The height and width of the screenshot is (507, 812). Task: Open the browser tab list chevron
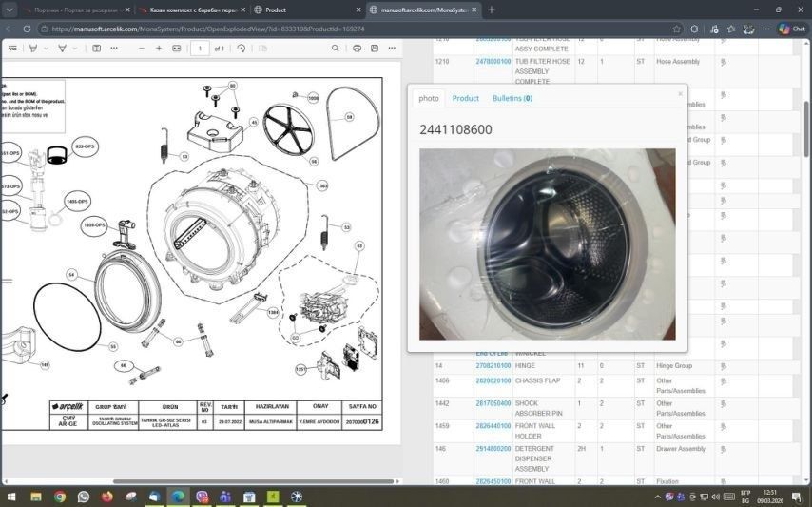(9, 10)
